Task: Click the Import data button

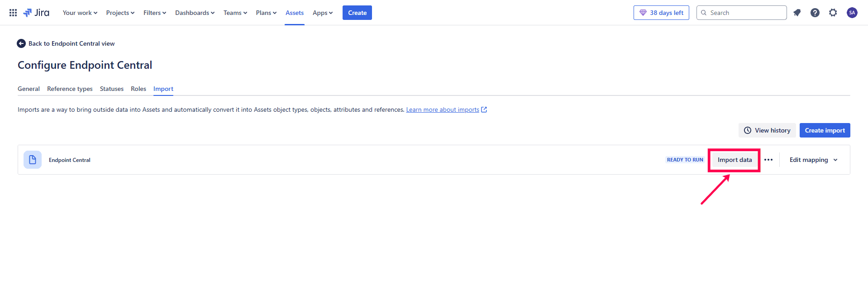Action: point(734,160)
